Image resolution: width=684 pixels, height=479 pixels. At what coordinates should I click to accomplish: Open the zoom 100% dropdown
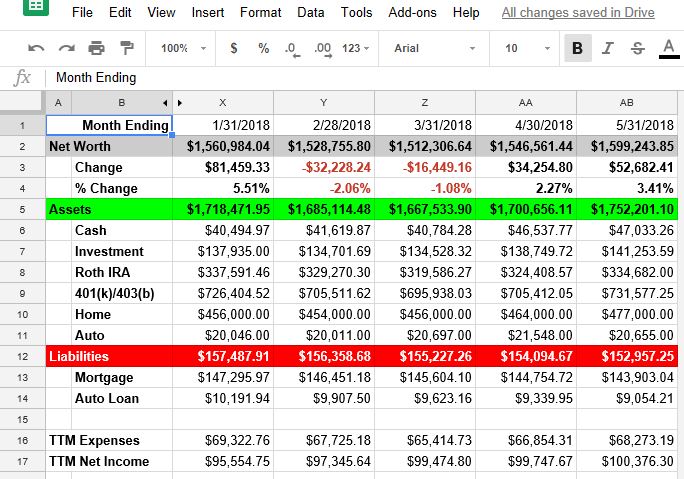click(183, 48)
